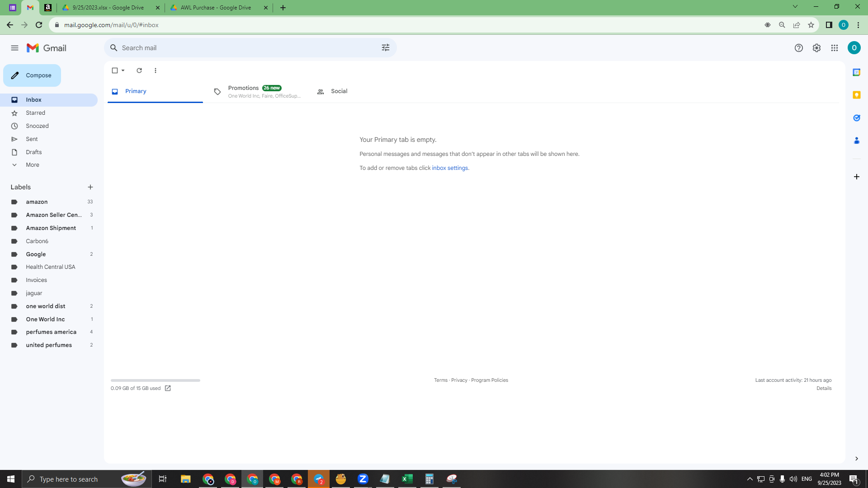868x488 pixels.
Task: Open the one world dist label
Action: click(49, 306)
